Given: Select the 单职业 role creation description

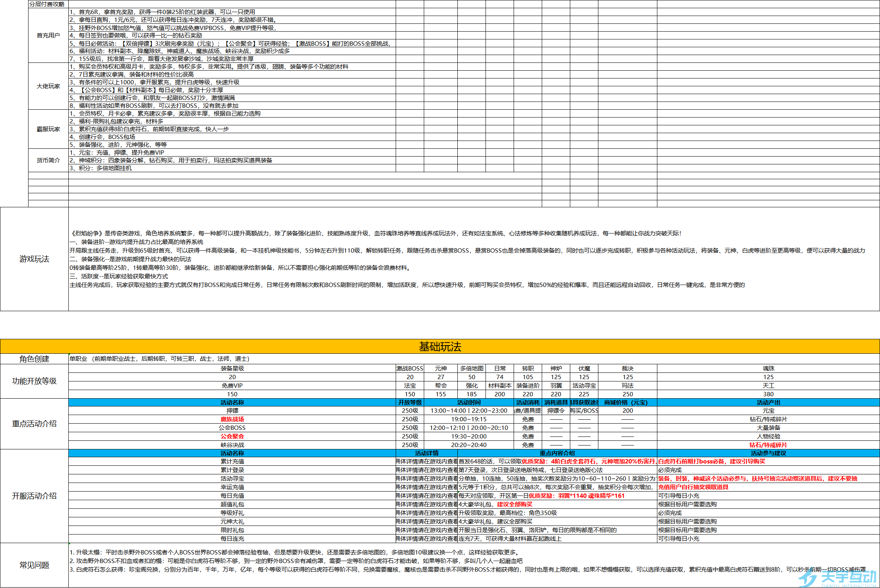Looking at the screenshot, I should coord(159,359).
